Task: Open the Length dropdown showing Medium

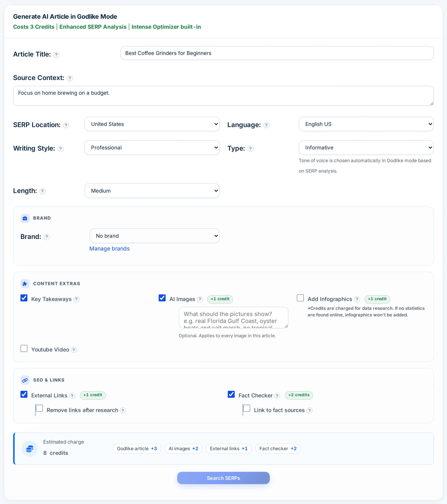Action: (152, 191)
